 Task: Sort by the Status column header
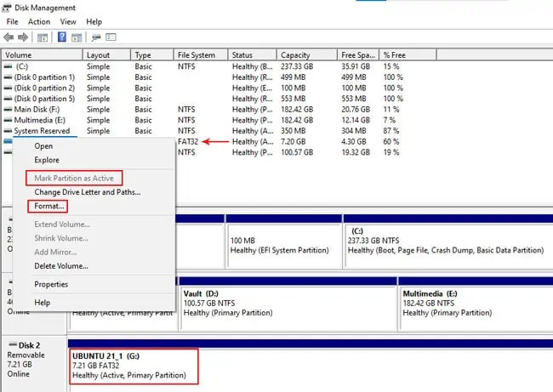pos(253,55)
